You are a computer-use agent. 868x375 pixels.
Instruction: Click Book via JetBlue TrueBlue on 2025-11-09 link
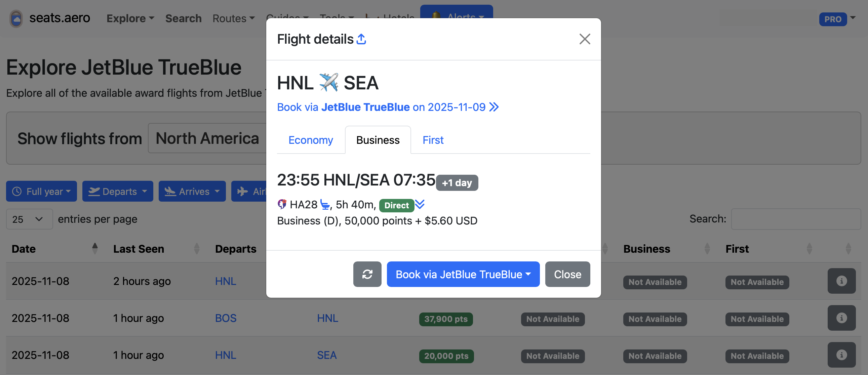click(x=388, y=107)
